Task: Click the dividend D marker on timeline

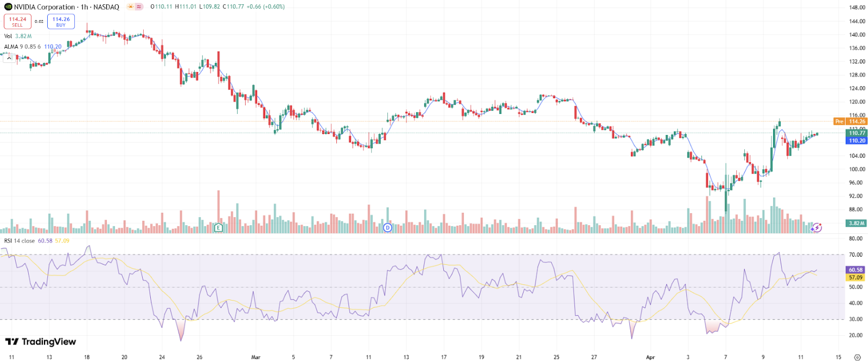Action: 387,227
